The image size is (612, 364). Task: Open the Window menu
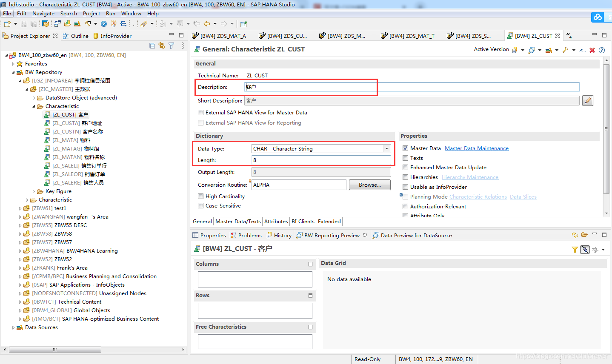(x=131, y=14)
